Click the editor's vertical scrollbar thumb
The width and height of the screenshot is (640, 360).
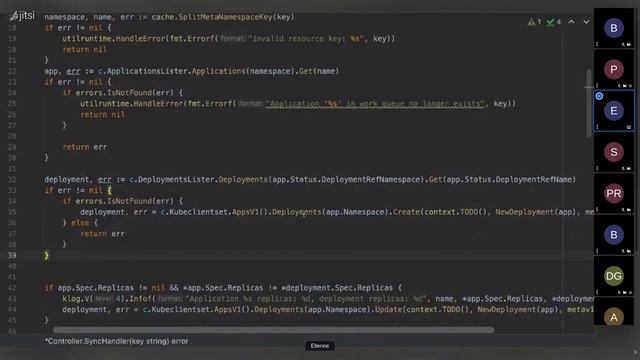click(589, 103)
